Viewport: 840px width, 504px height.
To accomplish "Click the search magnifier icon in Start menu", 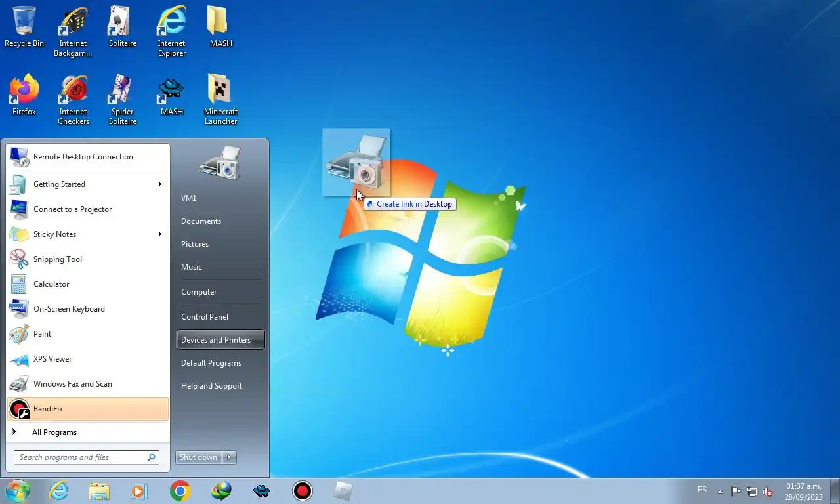I will coord(151,457).
